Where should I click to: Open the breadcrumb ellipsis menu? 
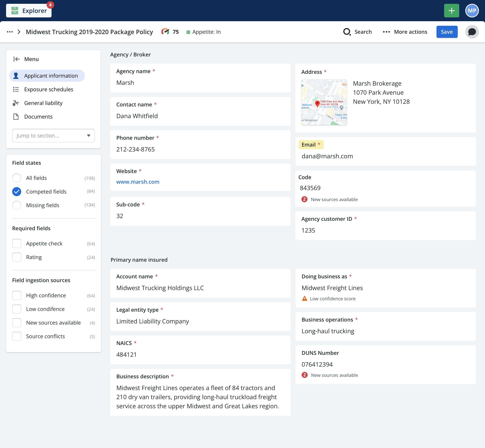click(10, 32)
